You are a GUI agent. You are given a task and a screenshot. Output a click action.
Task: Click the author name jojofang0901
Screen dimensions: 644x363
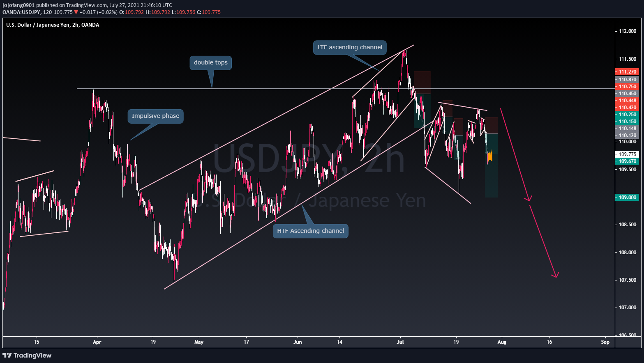coord(18,5)
